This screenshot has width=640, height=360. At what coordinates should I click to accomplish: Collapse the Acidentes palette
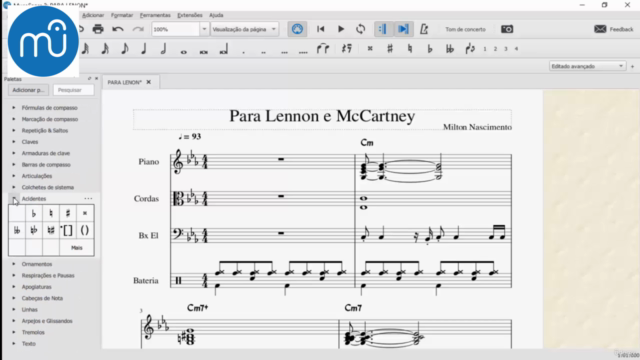tap(14, 199)
